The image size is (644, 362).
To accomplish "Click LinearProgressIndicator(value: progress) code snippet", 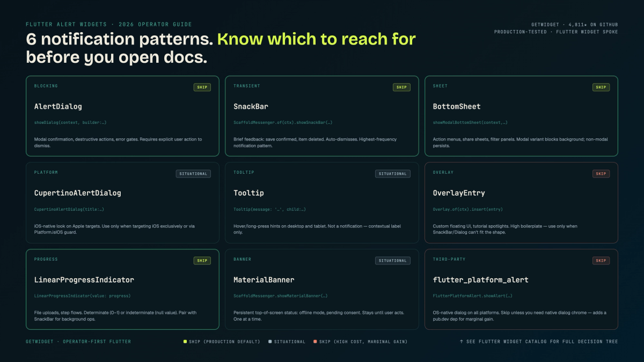I will (x=82, y=296).
